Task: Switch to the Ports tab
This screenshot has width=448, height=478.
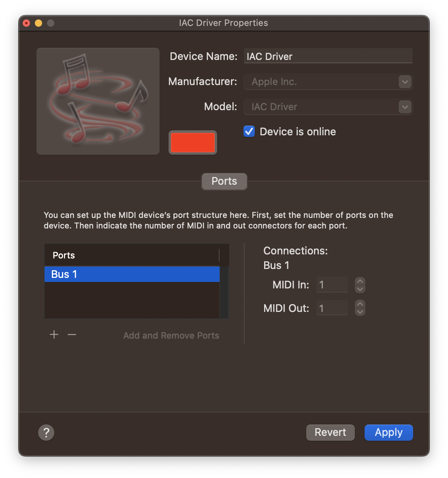Action: click(x=224, y=181)
